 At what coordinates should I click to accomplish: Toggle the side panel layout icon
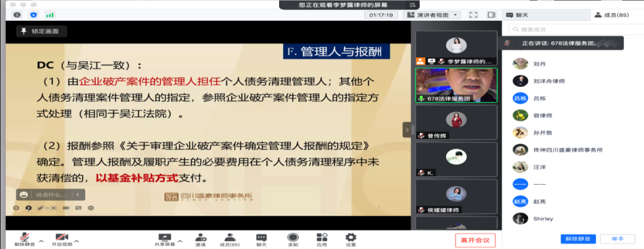tap(491, 15)
